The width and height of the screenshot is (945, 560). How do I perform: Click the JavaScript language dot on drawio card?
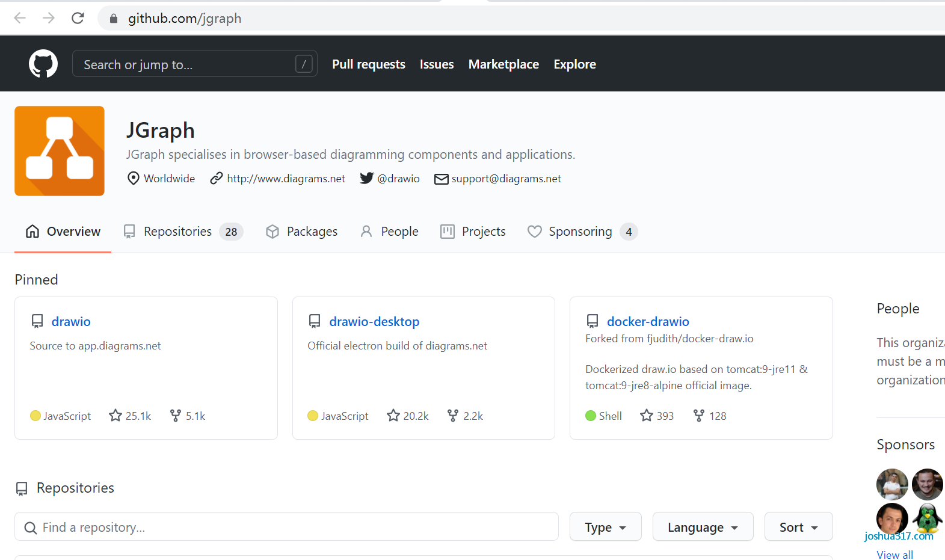point(35,416)
